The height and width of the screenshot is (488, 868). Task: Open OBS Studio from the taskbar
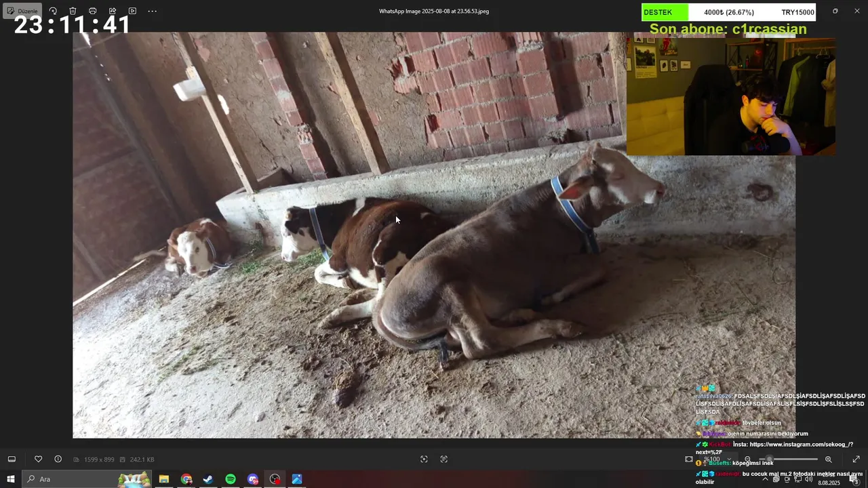[275, 479]
